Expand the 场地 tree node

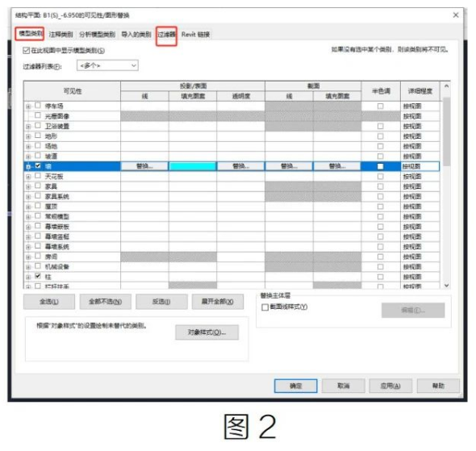(28, 147)
